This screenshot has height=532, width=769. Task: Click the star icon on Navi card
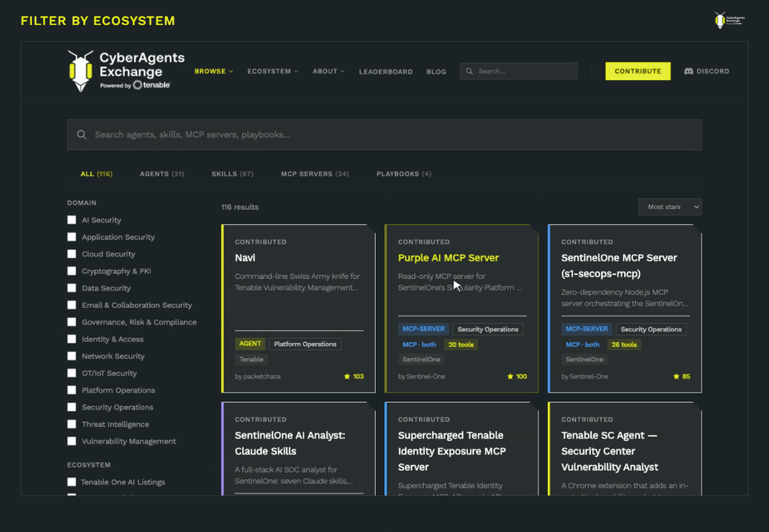click(347, 377)
